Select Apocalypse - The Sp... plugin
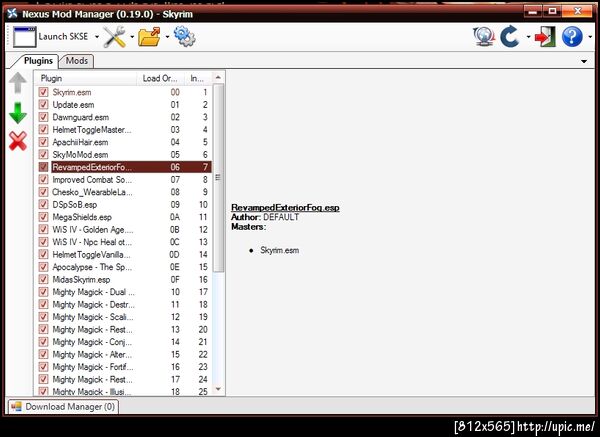The height and width of the screenshot is (437, 600). (x=124, y=267)
